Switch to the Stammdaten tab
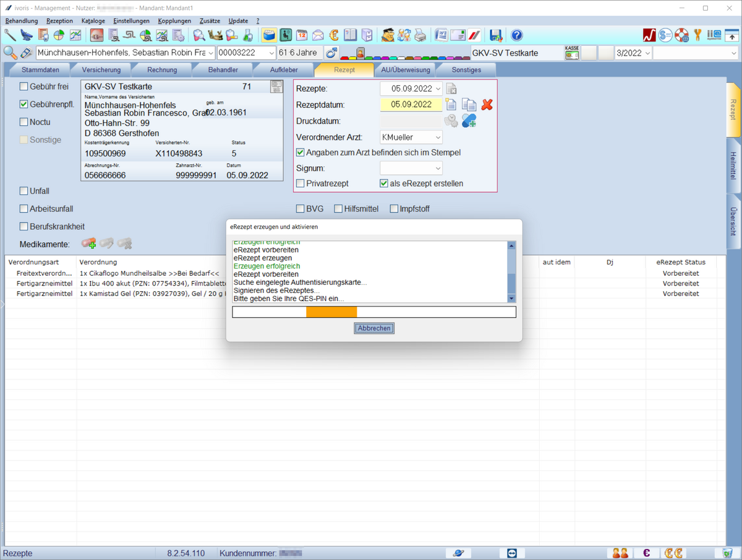 pos(40,70)
